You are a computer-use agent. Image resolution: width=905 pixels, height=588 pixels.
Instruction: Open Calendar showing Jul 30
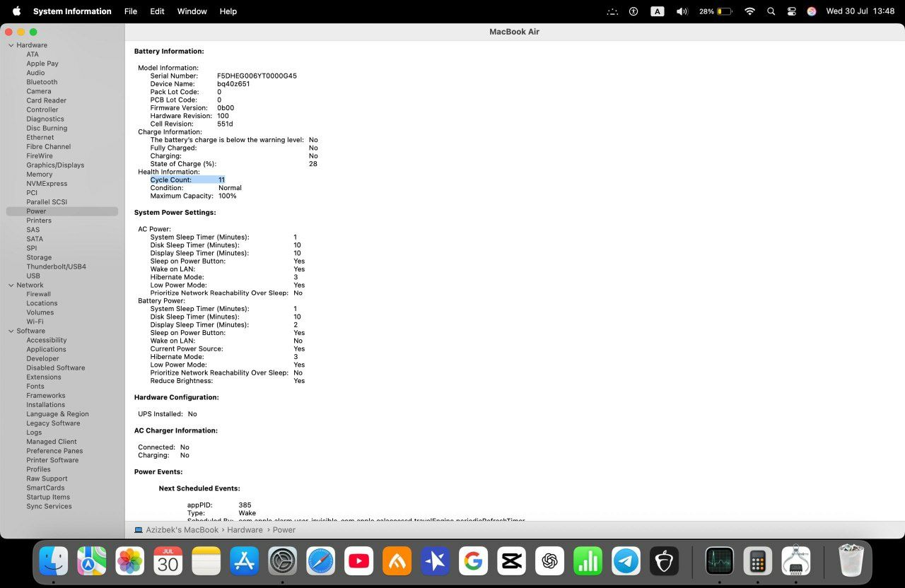coord(168,561)
